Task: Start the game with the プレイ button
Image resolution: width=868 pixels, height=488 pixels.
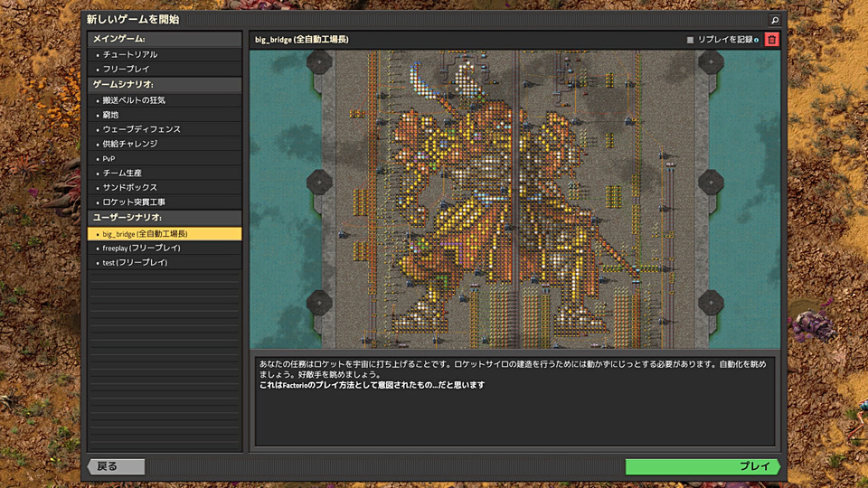Action: [703, 466]
